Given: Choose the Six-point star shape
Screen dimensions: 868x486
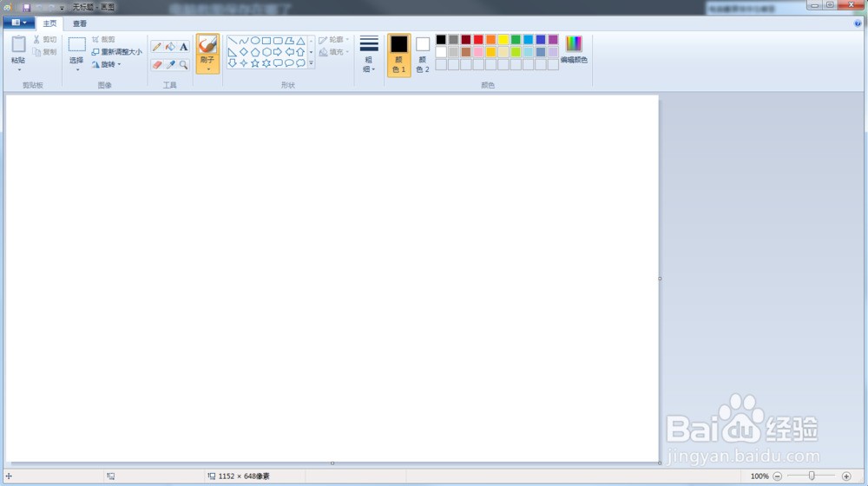Looking at the screenshot, I should [266, 63].
